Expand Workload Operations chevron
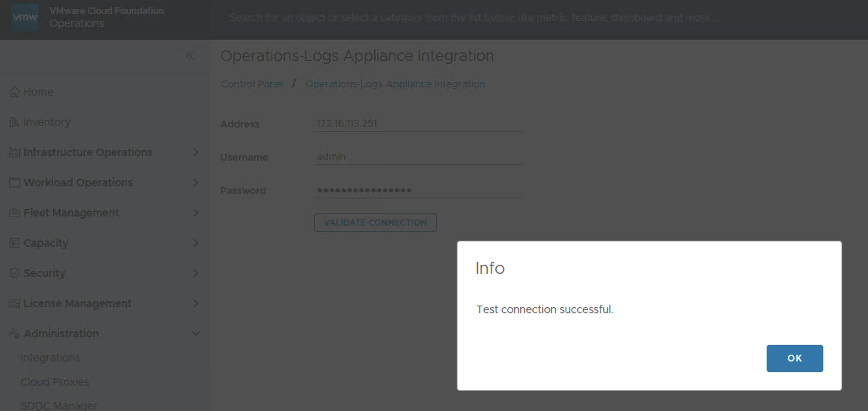Image resolution: width=868 pixels, height=411 pixels. coord(195,182)
